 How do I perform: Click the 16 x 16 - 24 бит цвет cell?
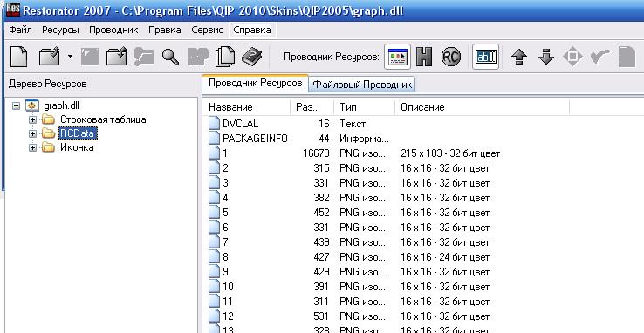pyautogui.click(x=445, y=257)
